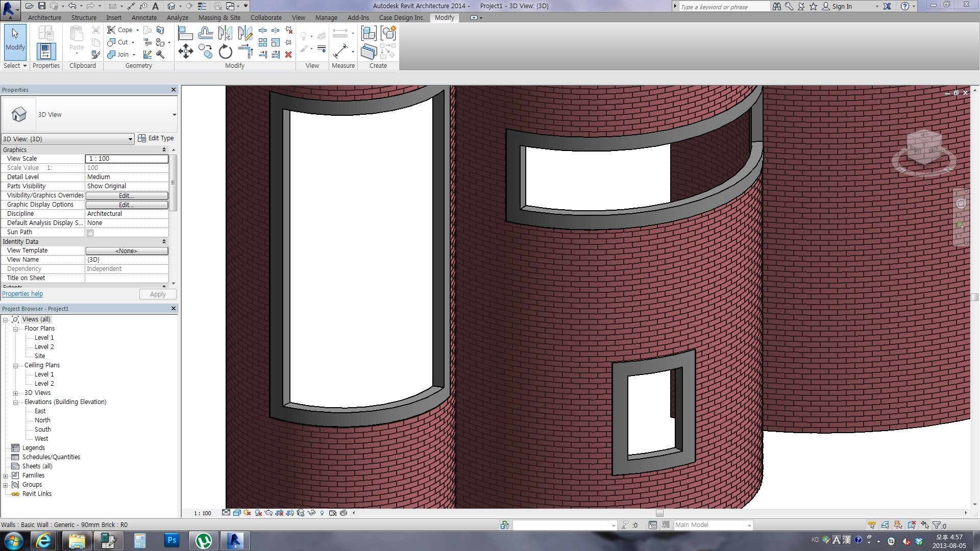Open the Properties help link
This screenshot has height=551, width=980.
(x=22, y=294)
